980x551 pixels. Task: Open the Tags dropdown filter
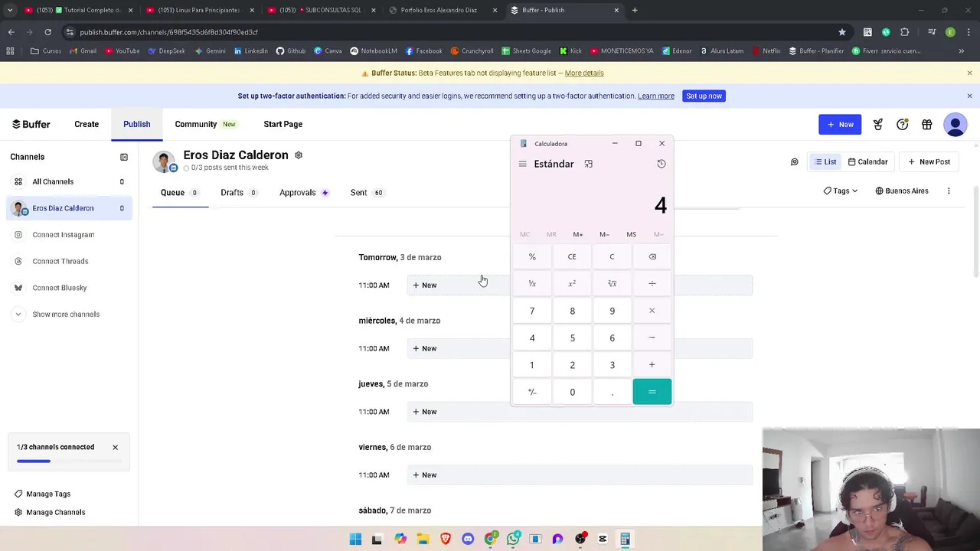click(x=841, y=191)
